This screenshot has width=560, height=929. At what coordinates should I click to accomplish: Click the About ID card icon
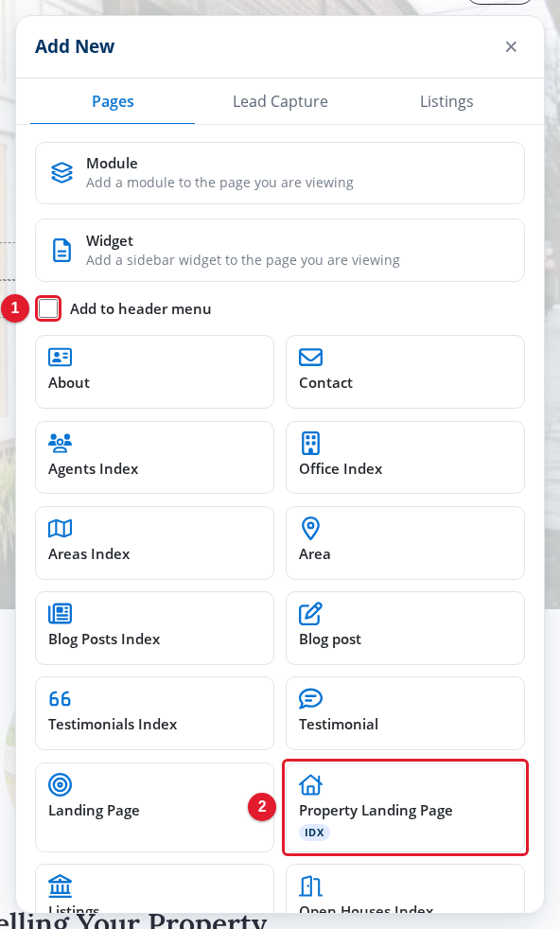click(x=60, y=358)
